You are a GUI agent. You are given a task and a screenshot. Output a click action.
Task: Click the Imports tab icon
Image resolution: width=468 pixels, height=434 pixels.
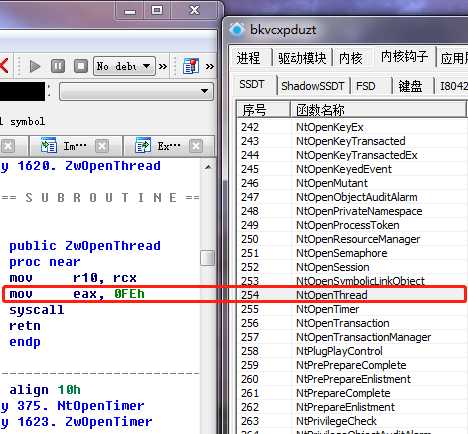point(49,146)
